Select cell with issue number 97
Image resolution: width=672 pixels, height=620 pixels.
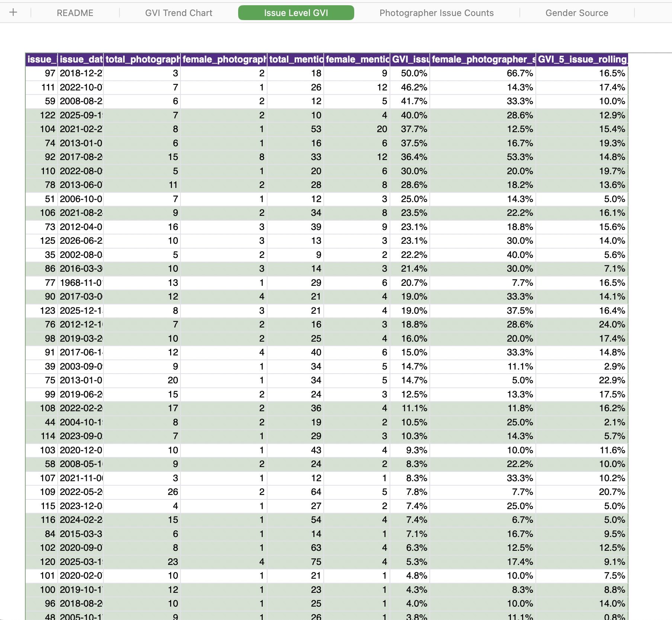[42, 73]
